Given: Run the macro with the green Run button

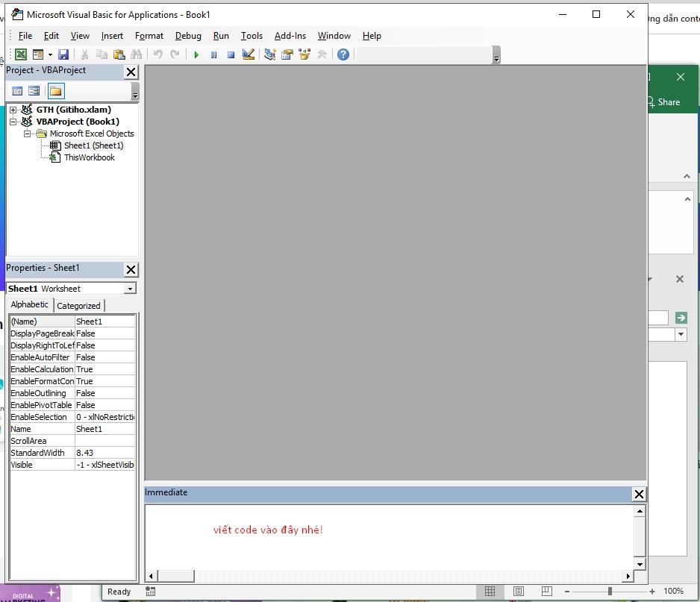Looking at the screenshot, I should pyautogui.click(x=196, y=54).
